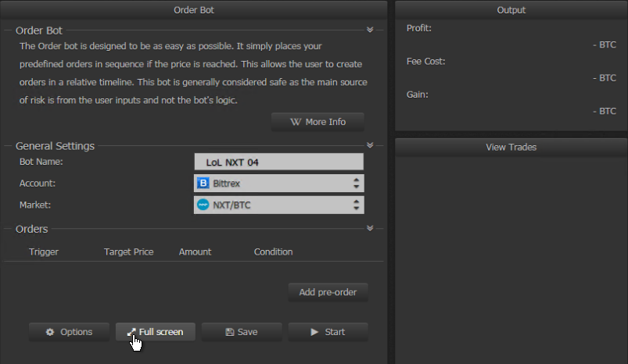Open the Options button with gear
628x364 pixels.
click(69, 332)
